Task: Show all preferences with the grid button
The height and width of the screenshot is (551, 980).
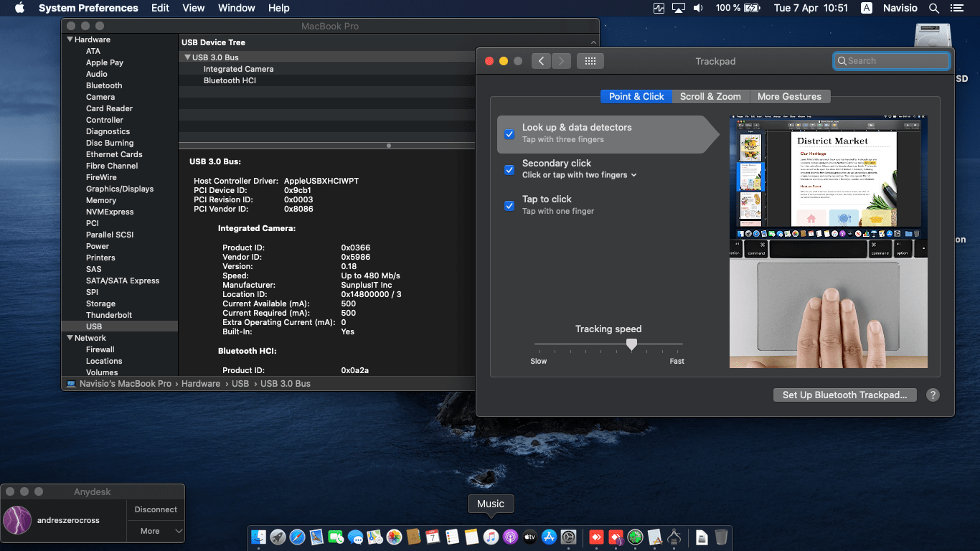Action: click(x=590, y=61)
